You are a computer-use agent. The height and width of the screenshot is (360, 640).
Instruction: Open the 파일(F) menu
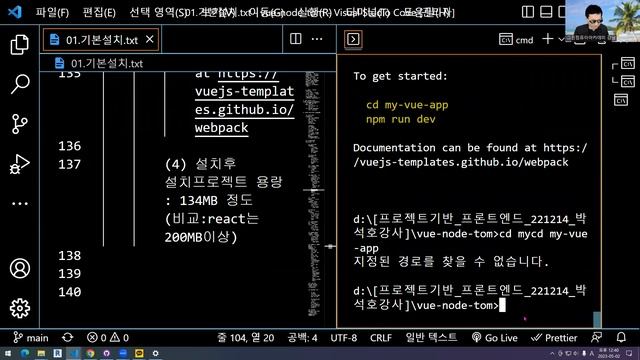(x=52, y=12)
